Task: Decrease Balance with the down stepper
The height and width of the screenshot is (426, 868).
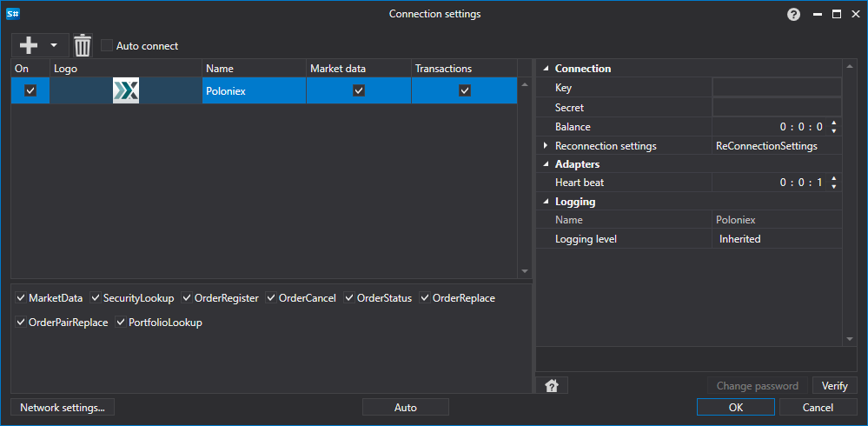Action: point(834,131)
